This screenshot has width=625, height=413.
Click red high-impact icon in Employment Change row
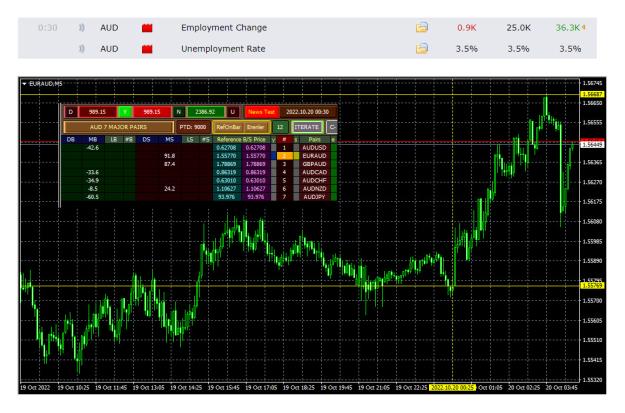click(x=147, y=28)
